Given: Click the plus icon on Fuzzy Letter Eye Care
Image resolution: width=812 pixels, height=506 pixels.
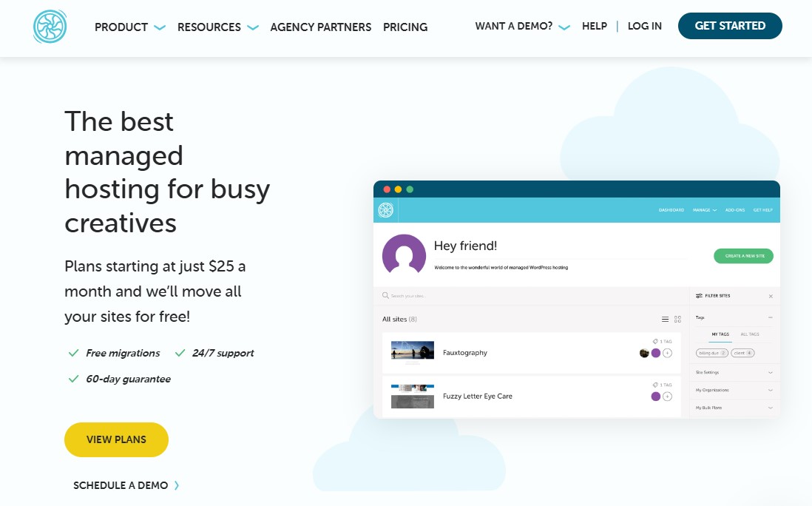Looking at the screenshot, I should coord(668,397).
